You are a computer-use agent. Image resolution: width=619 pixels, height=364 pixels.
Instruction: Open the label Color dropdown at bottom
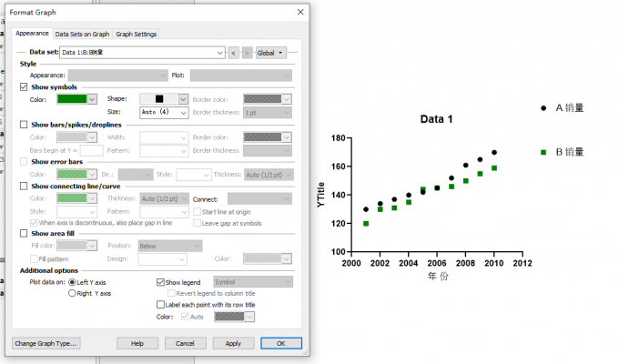[234, 317]
